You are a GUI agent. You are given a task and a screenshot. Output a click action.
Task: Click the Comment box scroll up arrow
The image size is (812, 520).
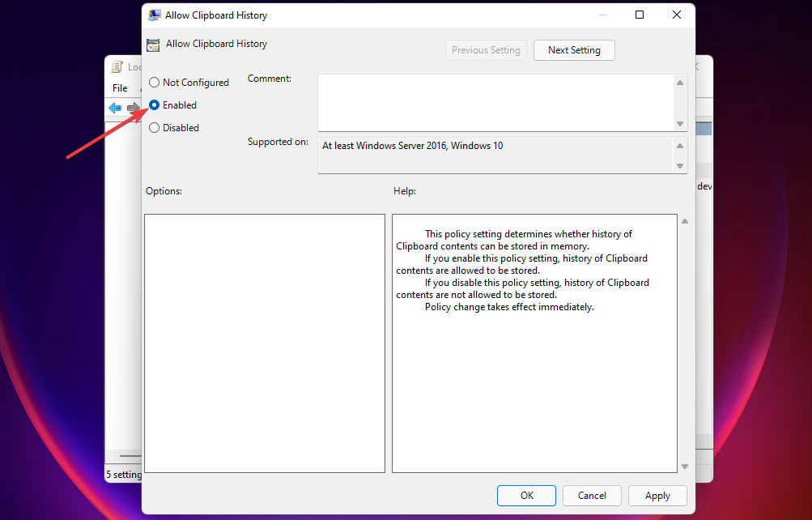click(x=680, y=81)
